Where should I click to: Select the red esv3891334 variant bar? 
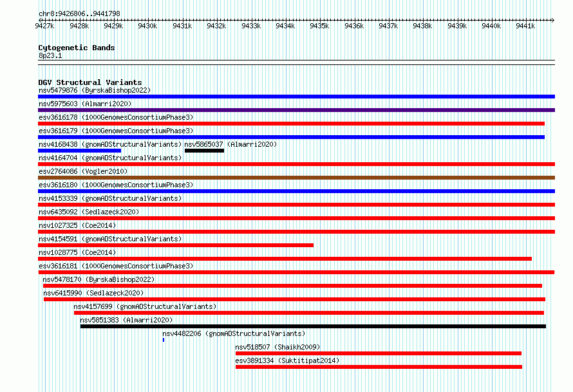pyautogui.click(x=379, y=367)
